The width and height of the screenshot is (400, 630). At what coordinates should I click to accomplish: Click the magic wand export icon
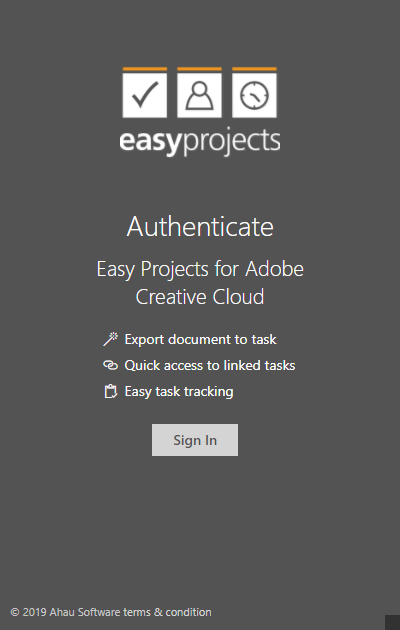[110, 339]
